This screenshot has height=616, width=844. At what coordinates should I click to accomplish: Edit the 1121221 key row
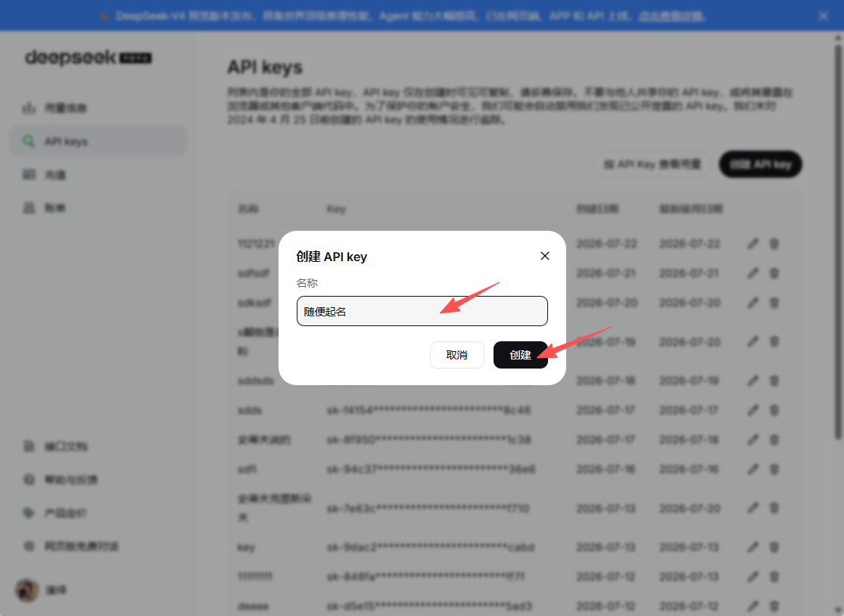[752, 244]
